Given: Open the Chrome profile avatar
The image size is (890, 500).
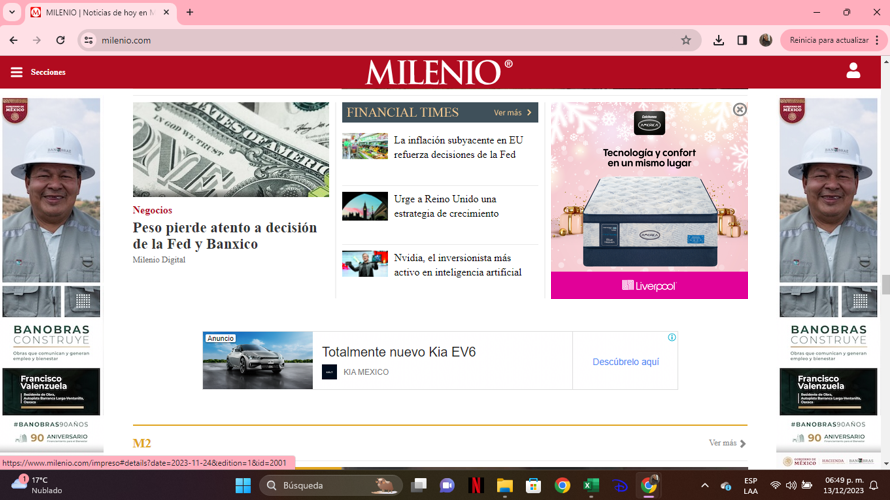Looking at the screenshot, I should [766, 40].
